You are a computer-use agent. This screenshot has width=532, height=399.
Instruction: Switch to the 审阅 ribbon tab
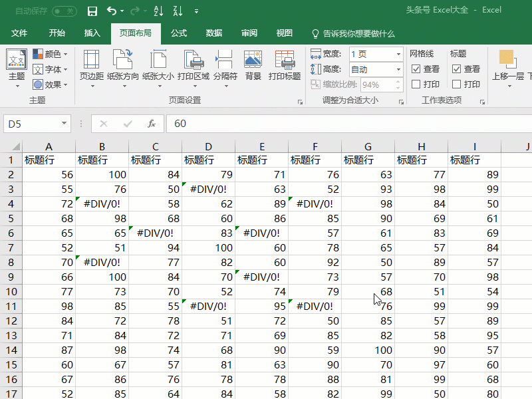tap(249, 33)
